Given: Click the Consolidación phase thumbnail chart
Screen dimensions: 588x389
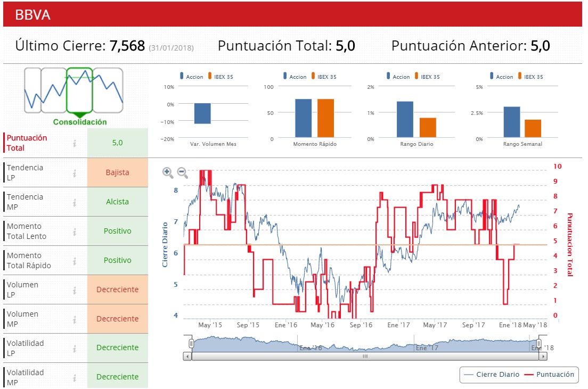Looking at the screenshot, I should coord(73,90).
